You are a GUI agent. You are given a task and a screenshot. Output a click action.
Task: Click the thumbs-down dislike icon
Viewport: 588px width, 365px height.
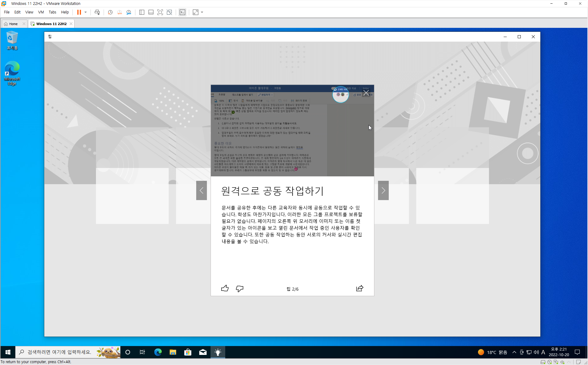(240, 289)
